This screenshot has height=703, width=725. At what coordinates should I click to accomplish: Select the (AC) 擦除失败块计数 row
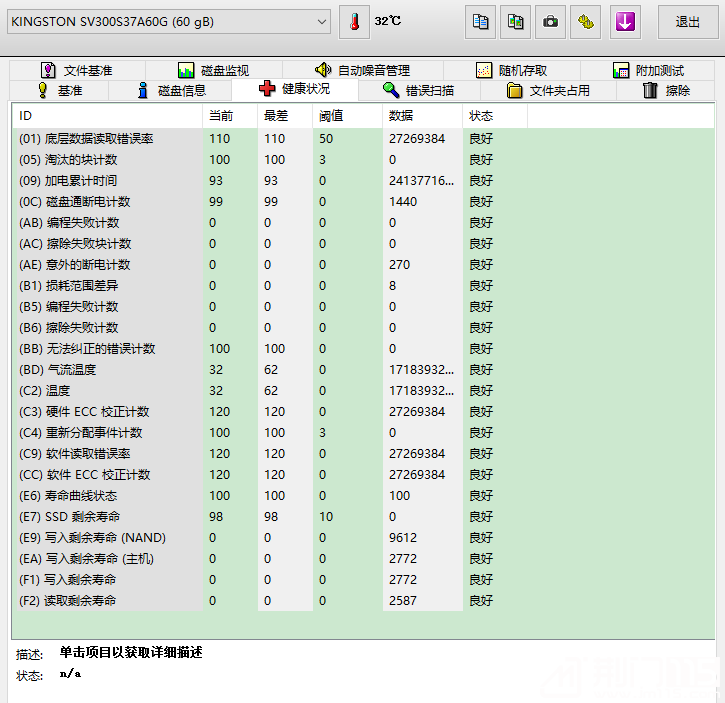tap(363, 244)
